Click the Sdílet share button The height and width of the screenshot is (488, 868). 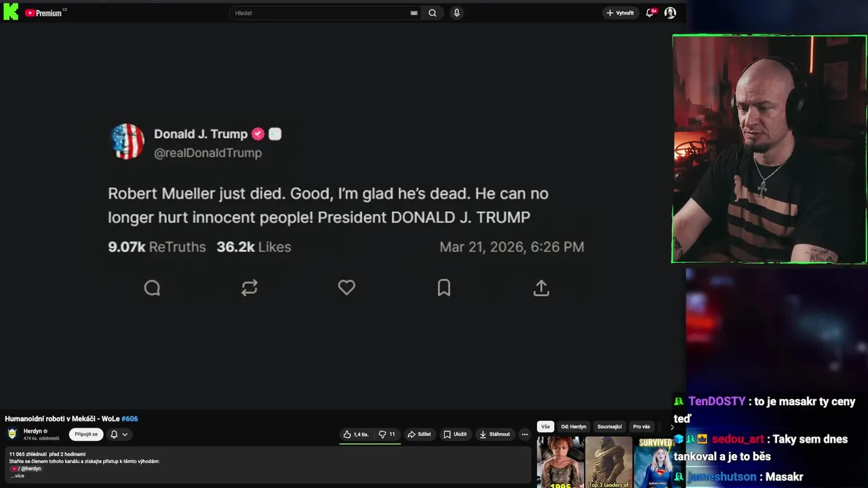click(x=419, y=434)
